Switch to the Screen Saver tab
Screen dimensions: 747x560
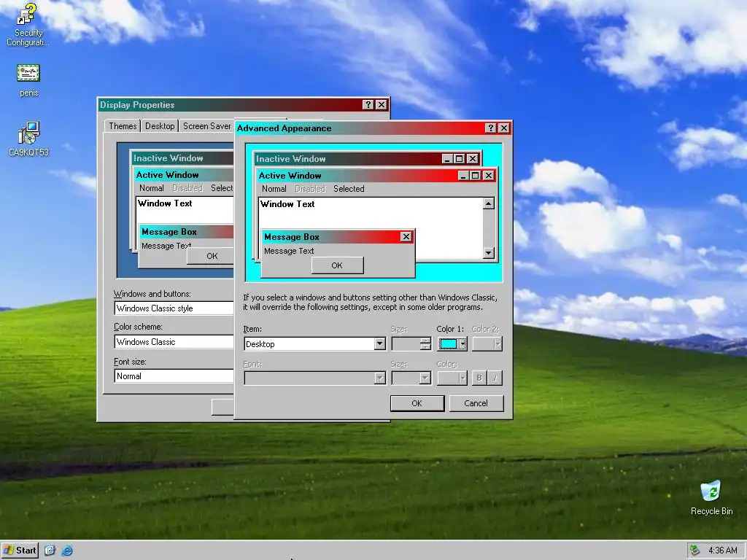click(206, 125)
